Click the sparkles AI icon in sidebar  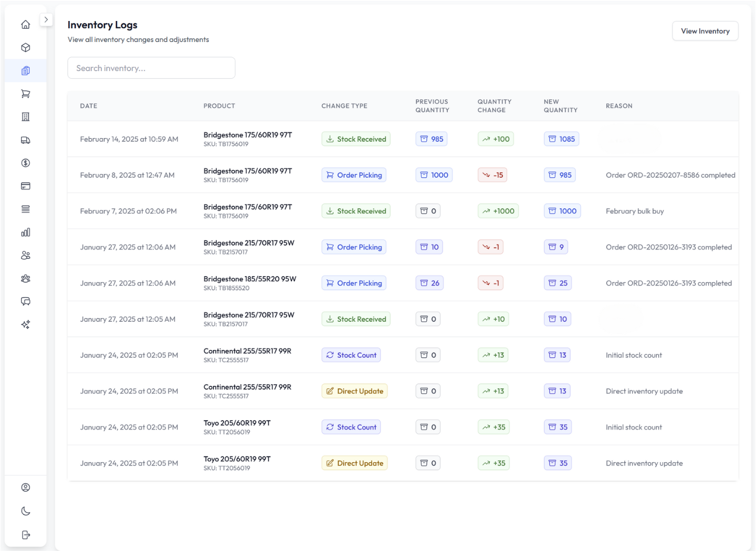25,325
